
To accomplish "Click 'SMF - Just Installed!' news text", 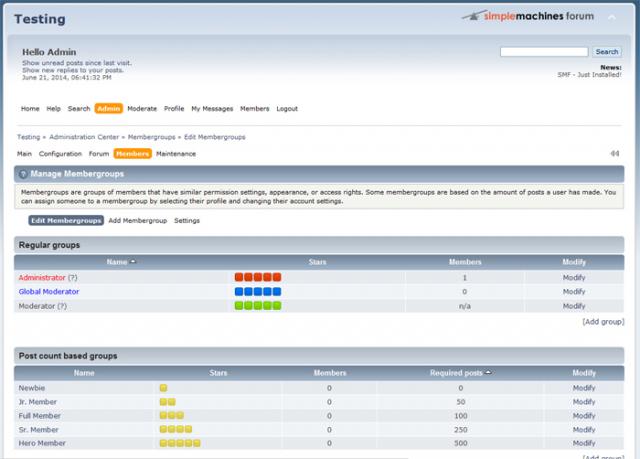I will click(x=589, y=75).
